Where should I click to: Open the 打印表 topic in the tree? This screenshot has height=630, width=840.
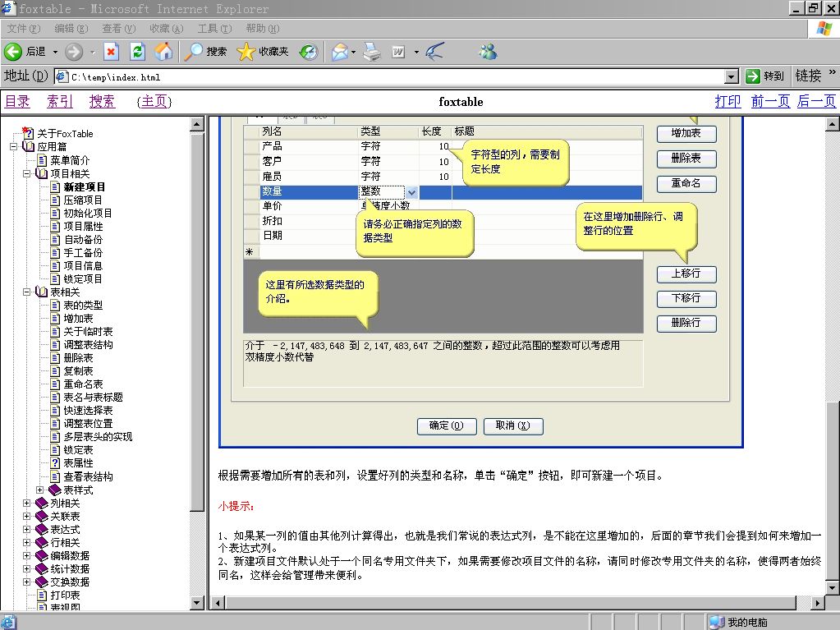(x=65, y=596)
